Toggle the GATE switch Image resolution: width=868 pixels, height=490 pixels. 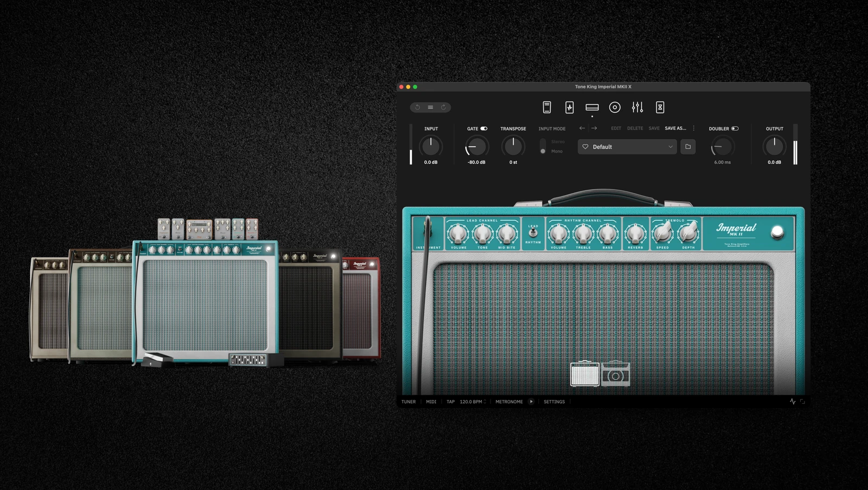point(484,129)
